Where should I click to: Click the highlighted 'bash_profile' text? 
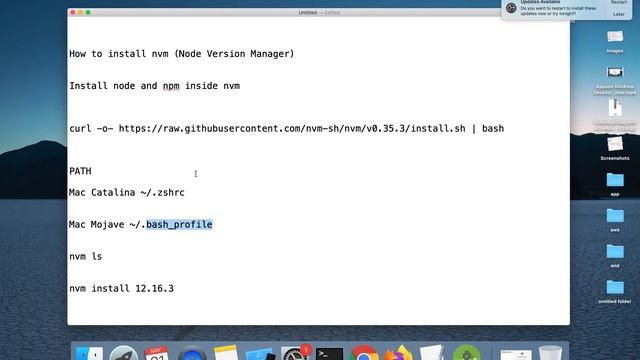(x=179, y=224)
